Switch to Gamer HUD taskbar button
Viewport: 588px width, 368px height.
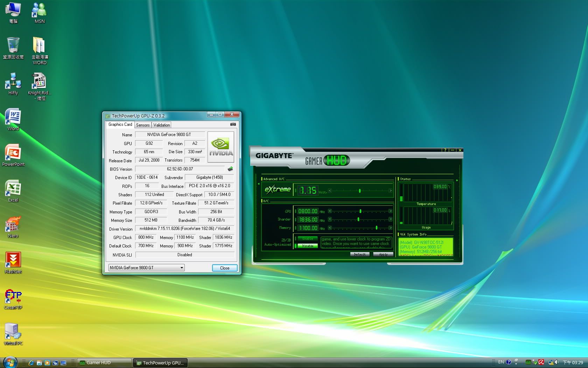104,363
